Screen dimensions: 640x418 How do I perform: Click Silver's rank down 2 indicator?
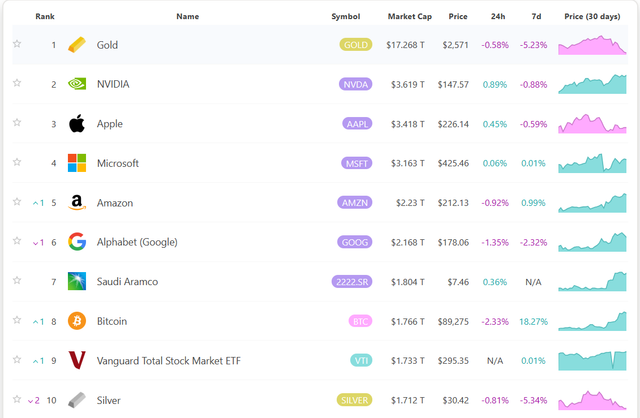(33, 400)
